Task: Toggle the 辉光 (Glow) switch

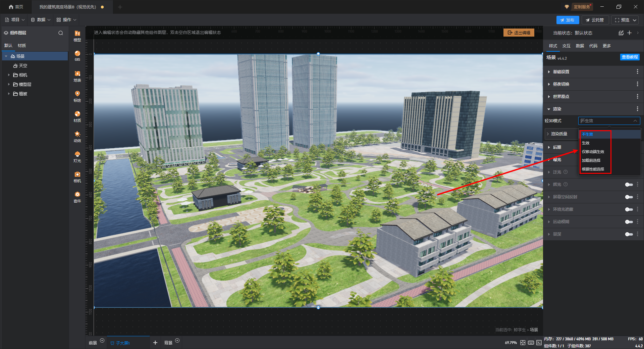Action: coord(629,185)
